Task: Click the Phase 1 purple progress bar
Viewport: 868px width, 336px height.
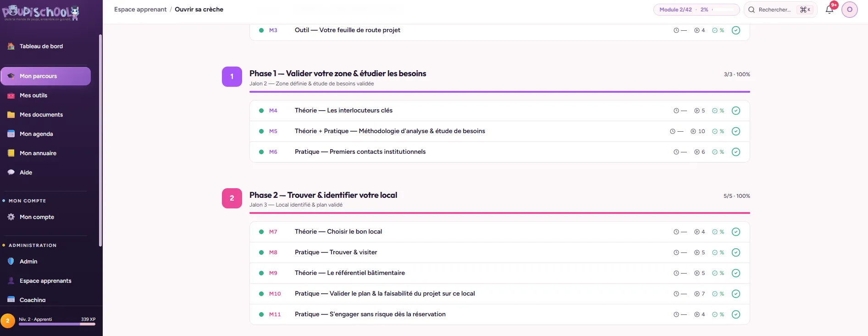Action: click(500, 92)
